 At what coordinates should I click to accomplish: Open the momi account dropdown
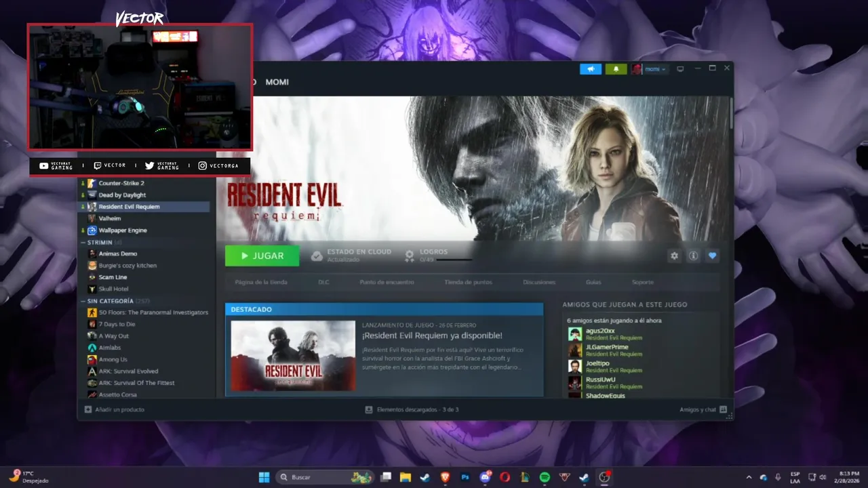tap(655, 69)
